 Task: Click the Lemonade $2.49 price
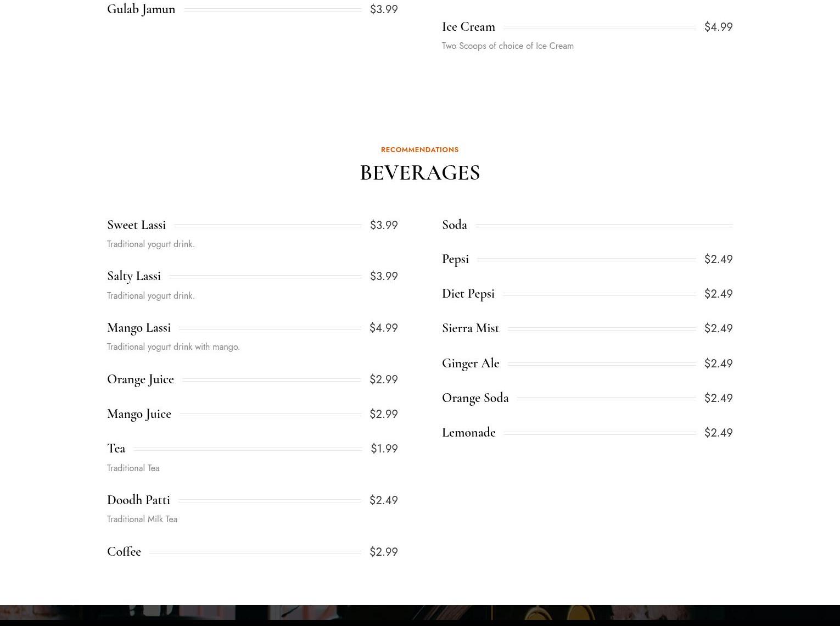pos(719,433)
